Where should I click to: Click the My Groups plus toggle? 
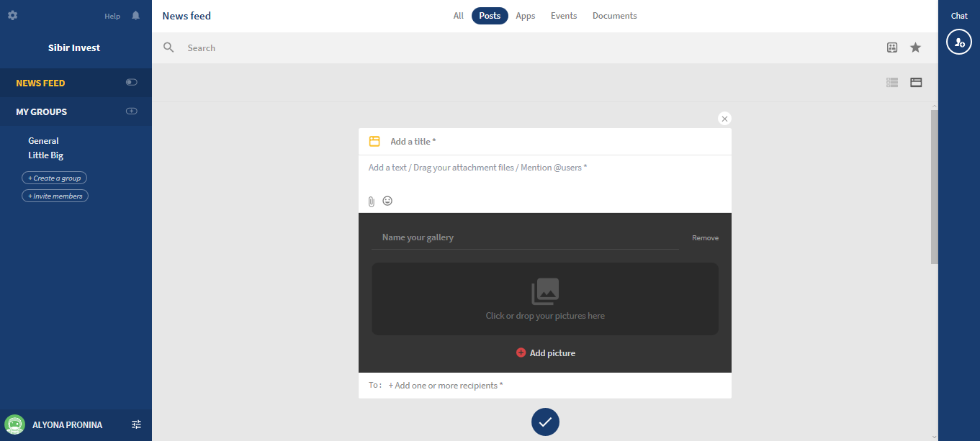[x=131, y=111]
